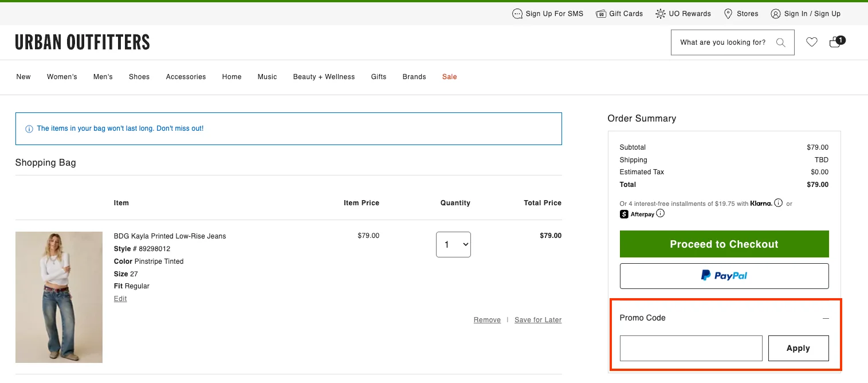This screenshot has height=383, width=868.
Task: Open the Gifts menu
Action: coord(379,77)
